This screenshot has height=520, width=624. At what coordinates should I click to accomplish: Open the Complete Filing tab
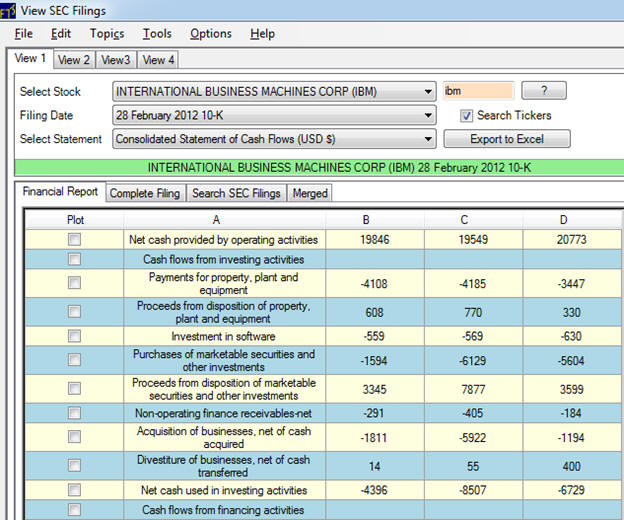coord(145,193)
